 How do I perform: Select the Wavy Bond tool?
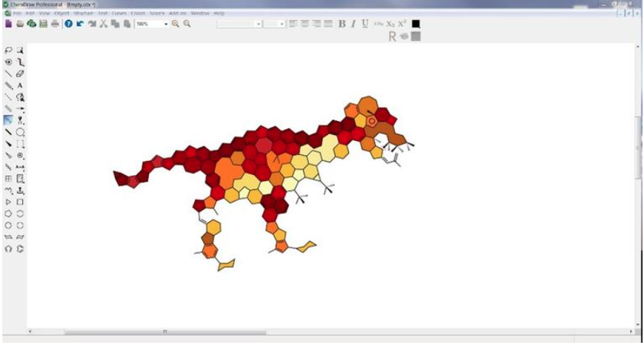(8, 167)
